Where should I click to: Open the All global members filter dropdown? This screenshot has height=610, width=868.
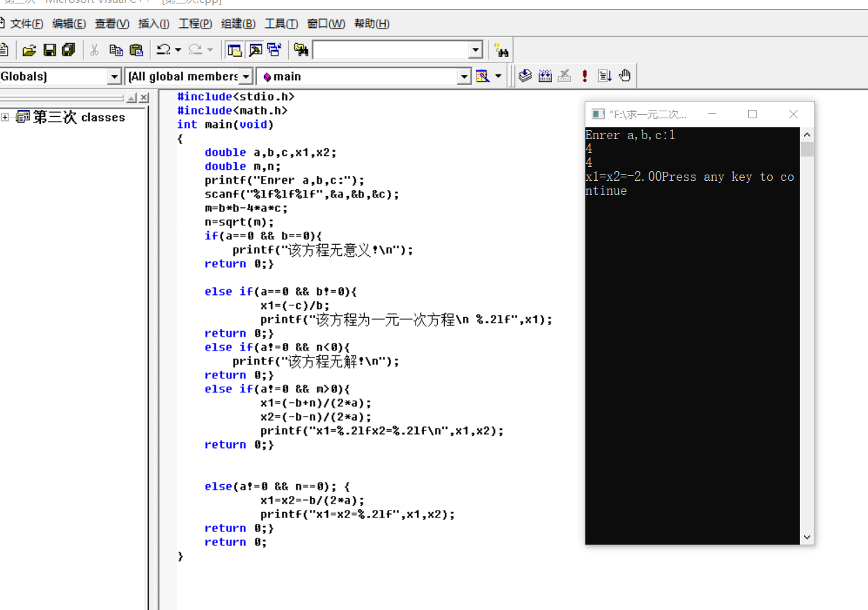pos(246,77)
